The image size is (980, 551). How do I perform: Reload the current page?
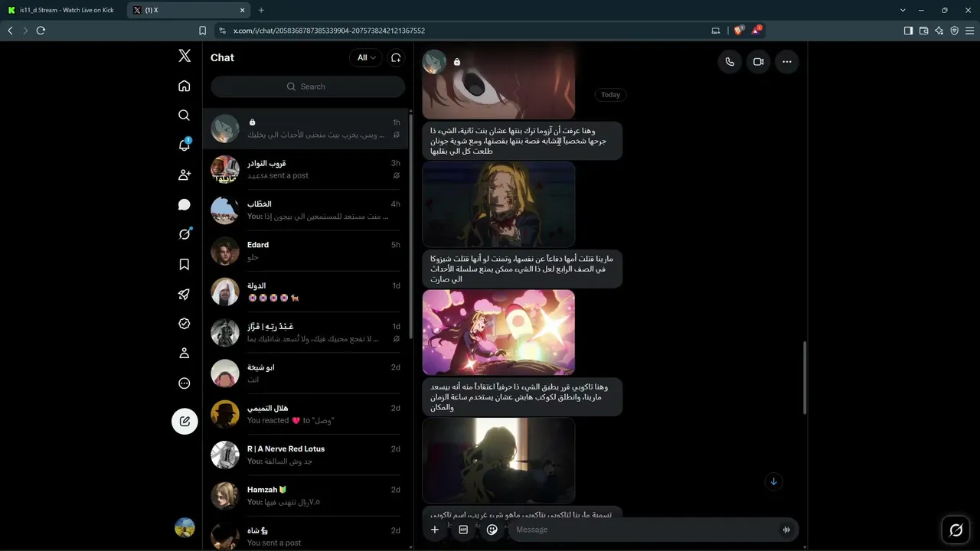pos(41,31)
